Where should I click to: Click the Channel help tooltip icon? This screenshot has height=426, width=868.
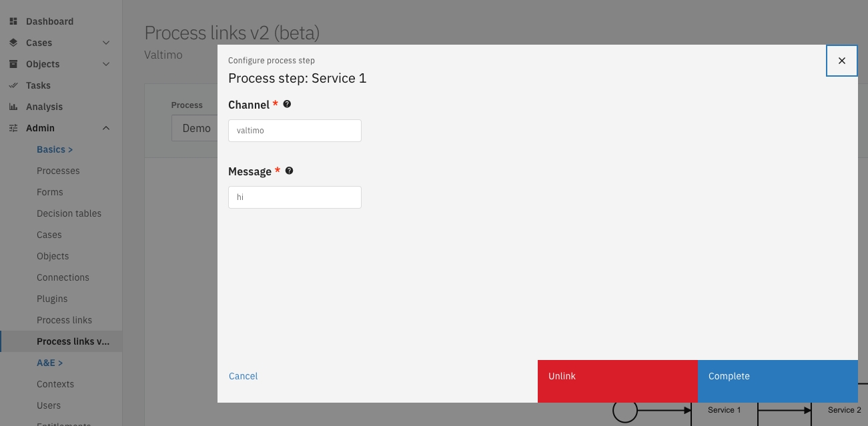[287, 104]
